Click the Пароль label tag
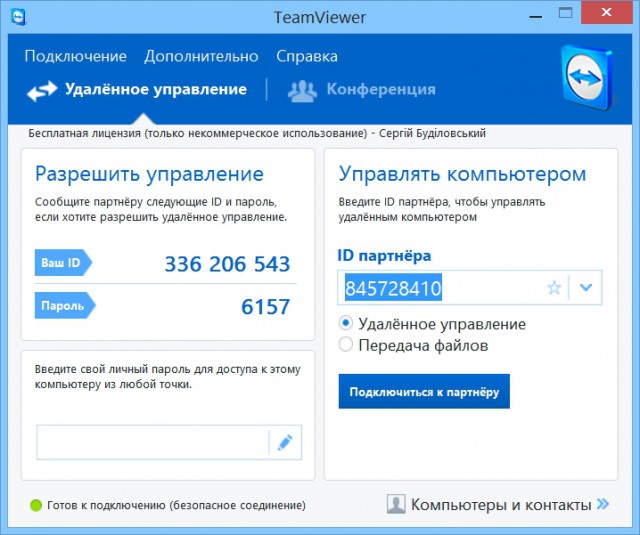 pos(65,305)
